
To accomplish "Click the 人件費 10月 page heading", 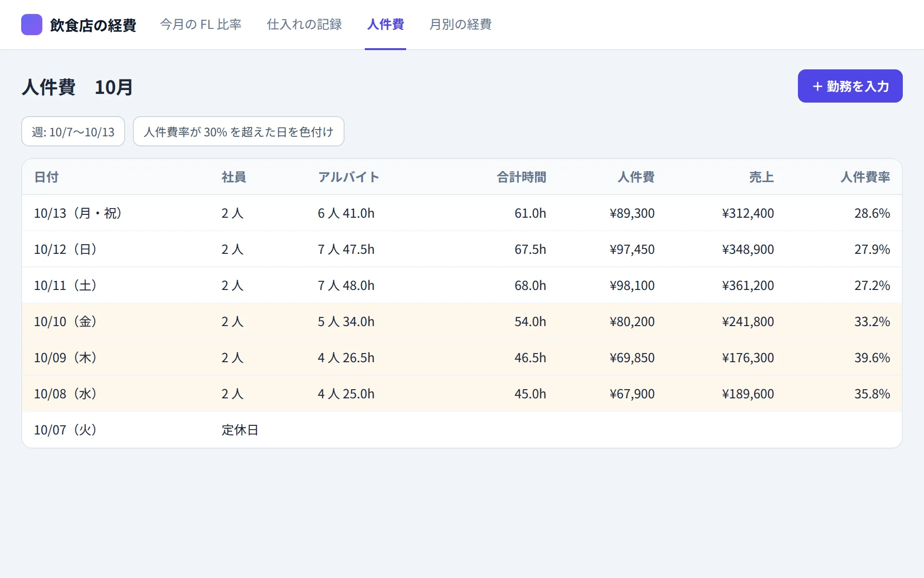I will click(x=77, y=87).
